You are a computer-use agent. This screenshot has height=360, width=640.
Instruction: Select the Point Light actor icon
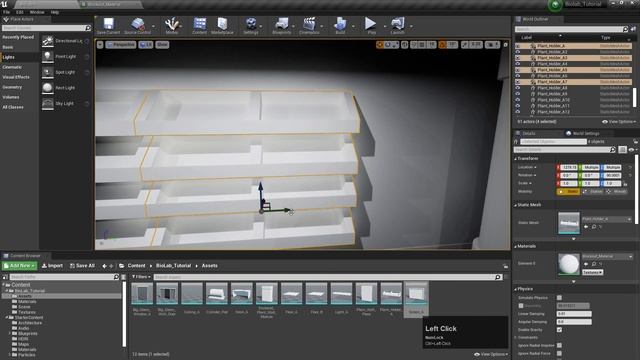[x=48, y=56]
